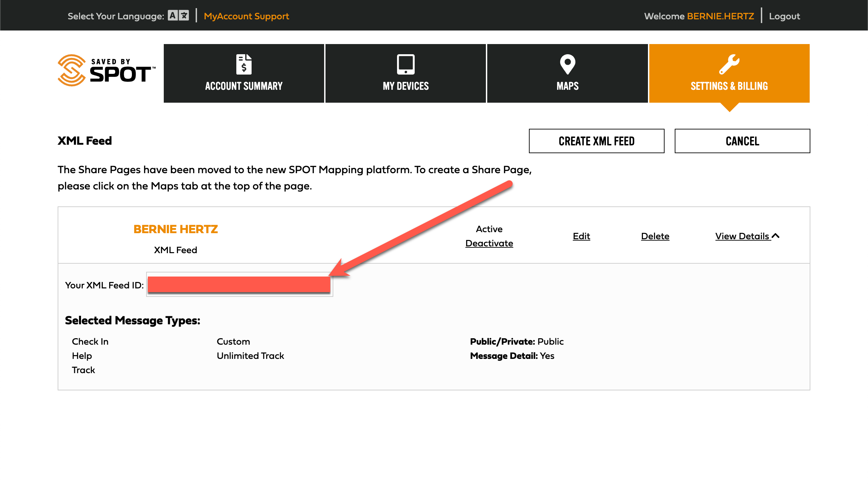
Task: Click the Share Pages notice paragraph
Action: [295, 178]
